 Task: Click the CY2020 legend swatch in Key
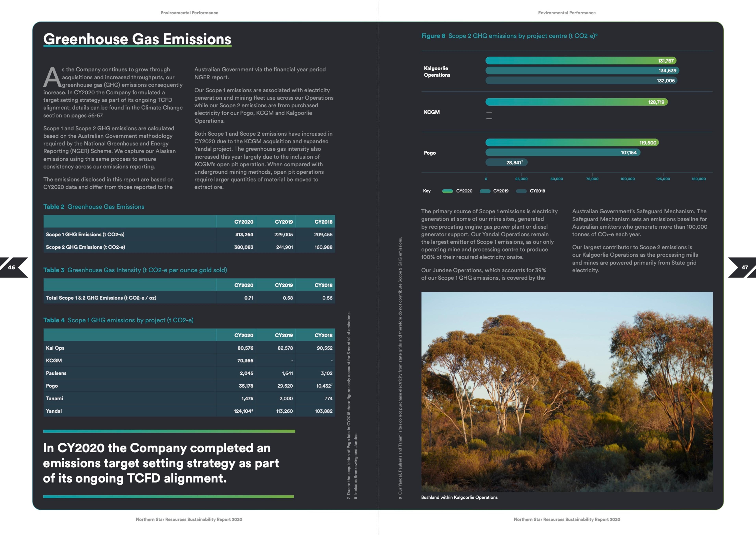(447, 191)
